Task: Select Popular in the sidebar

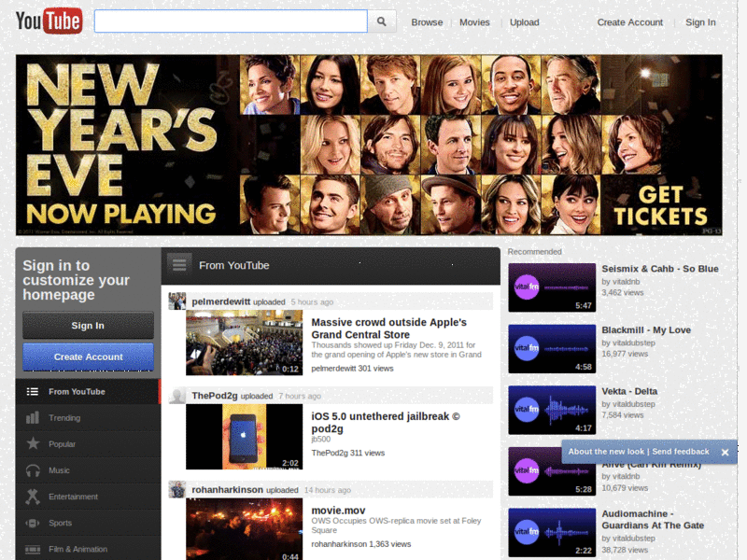Action: [x=88, y=444]
